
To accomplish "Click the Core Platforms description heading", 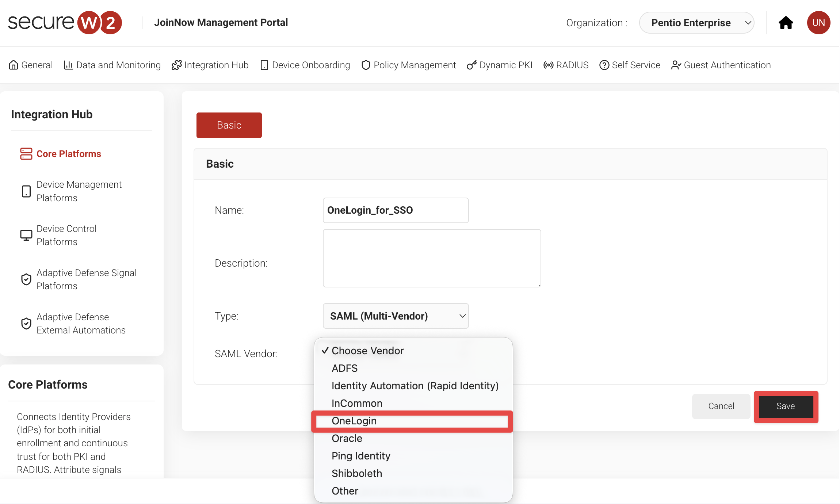I will coord(48,385).
